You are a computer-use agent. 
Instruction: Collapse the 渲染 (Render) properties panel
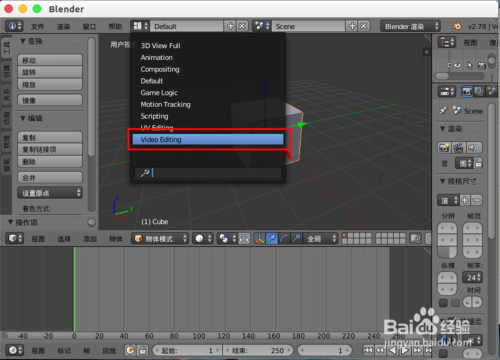tap(443, 129)
